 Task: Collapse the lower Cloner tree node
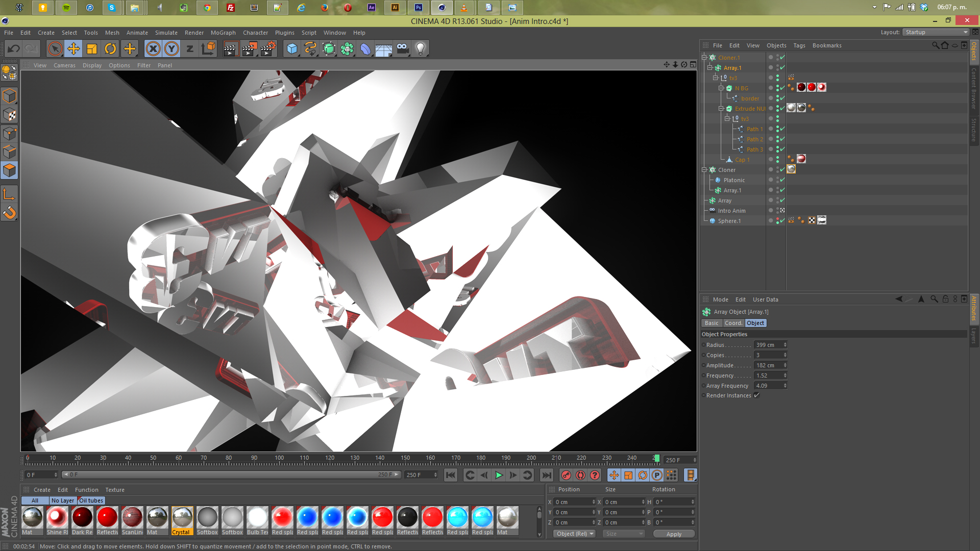pyautogui.click(x=704, y=169)
